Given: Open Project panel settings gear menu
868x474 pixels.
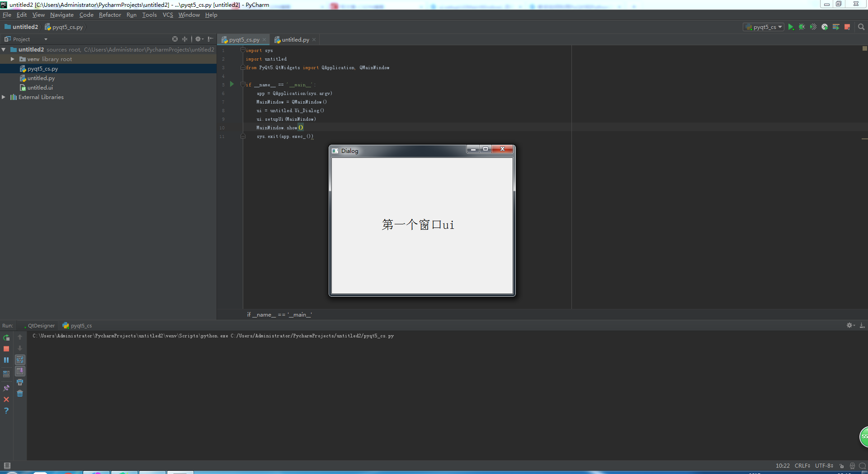Looking at the screenshot, I should pyautogui.click(x=199, y=39).
